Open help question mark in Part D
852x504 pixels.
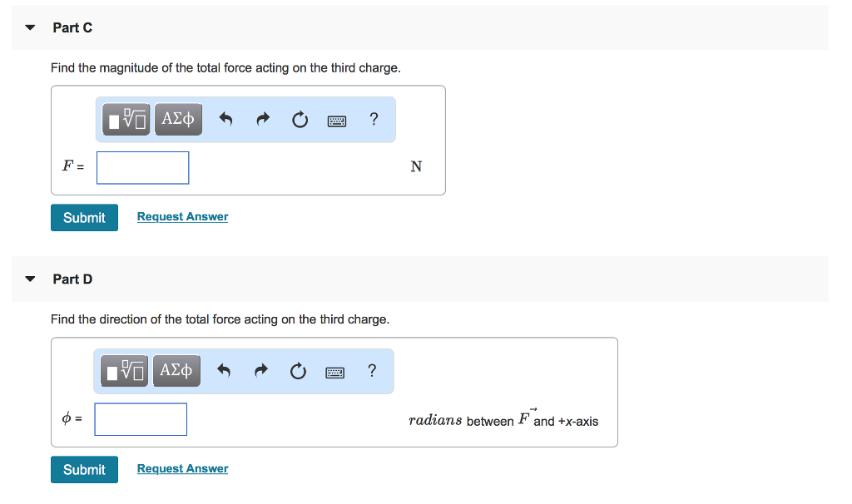point(372,370)
